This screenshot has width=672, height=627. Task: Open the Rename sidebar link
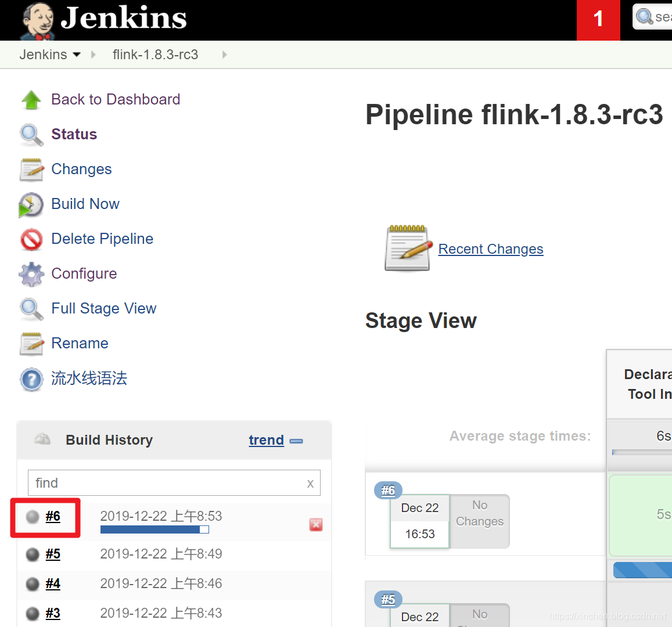click(x=80, y=343)
